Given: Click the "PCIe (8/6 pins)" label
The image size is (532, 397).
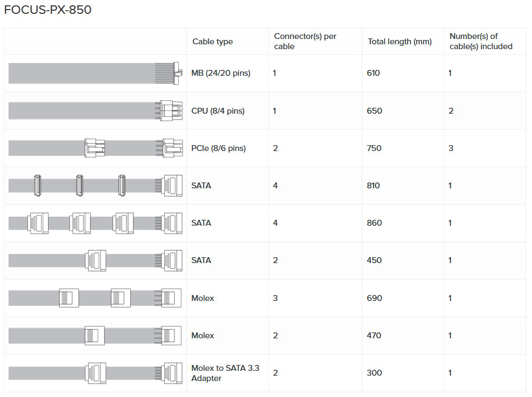Looking at the screenshot, I should coord(219,148).
